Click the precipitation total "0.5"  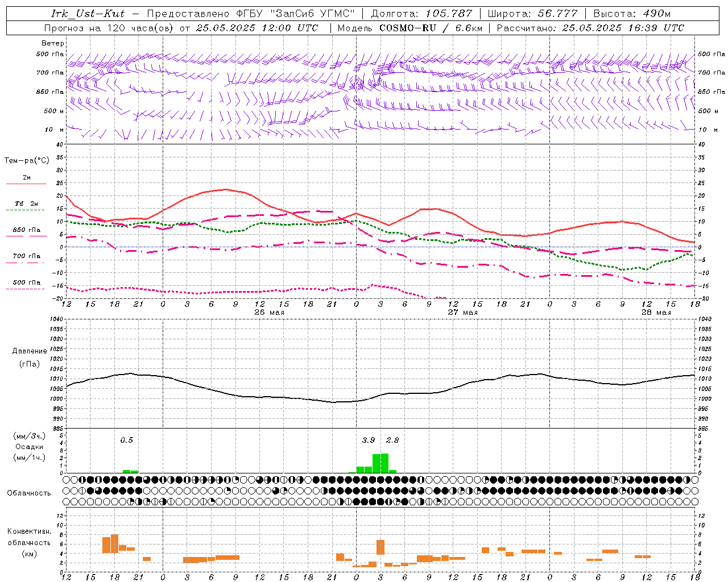point(126,440)
